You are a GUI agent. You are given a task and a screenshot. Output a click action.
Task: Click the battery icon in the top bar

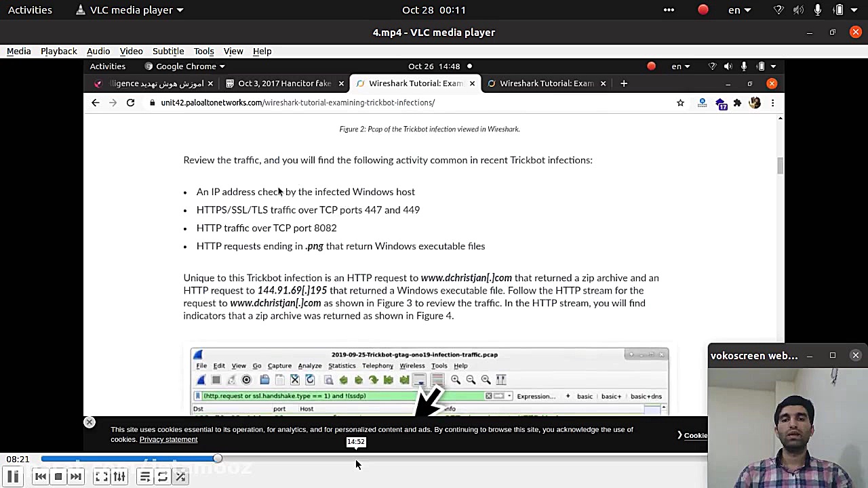839,9
